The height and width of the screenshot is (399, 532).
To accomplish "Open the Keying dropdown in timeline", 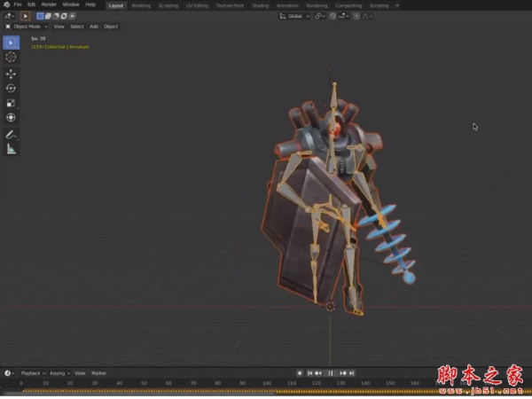I will pyautogui.click(x=59, y=373).
